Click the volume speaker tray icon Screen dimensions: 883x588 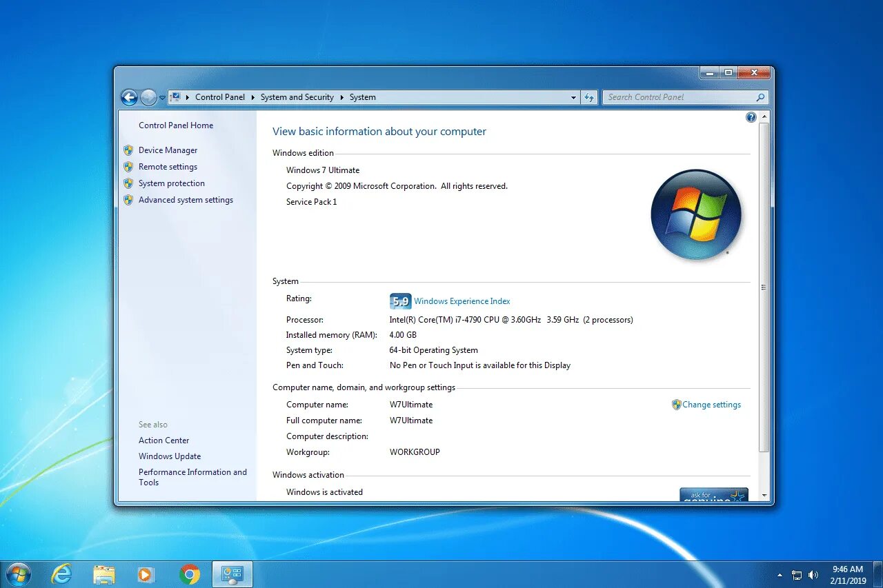click(x=813, y=574)
